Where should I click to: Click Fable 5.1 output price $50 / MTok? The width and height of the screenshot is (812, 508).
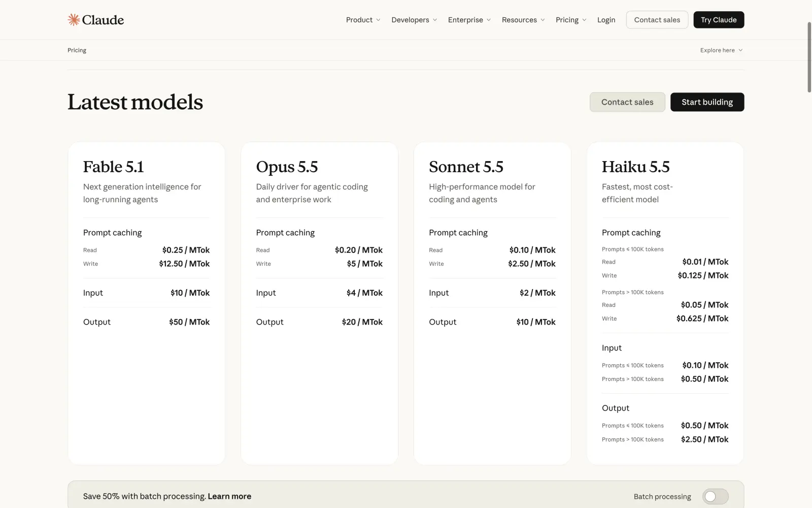(189, 322)
